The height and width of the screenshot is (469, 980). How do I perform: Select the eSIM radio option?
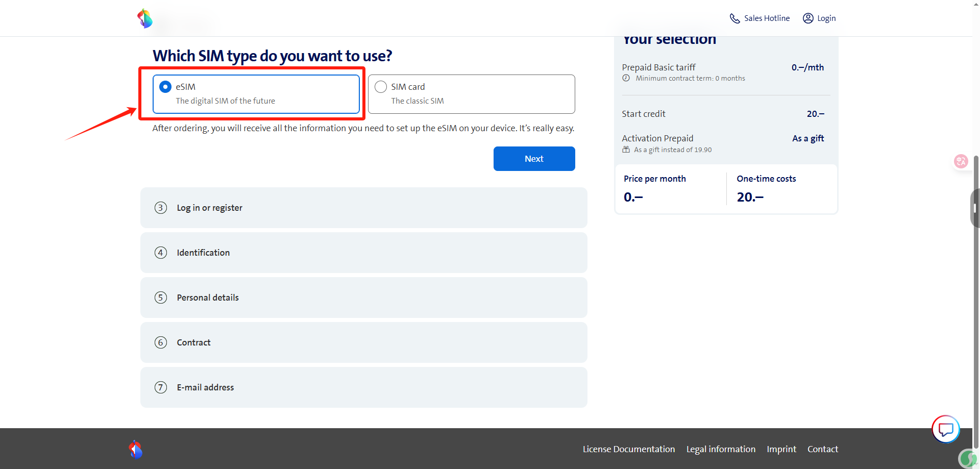165,87
